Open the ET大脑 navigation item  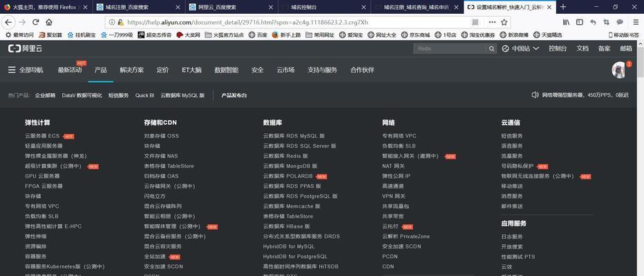coord(192,70)
